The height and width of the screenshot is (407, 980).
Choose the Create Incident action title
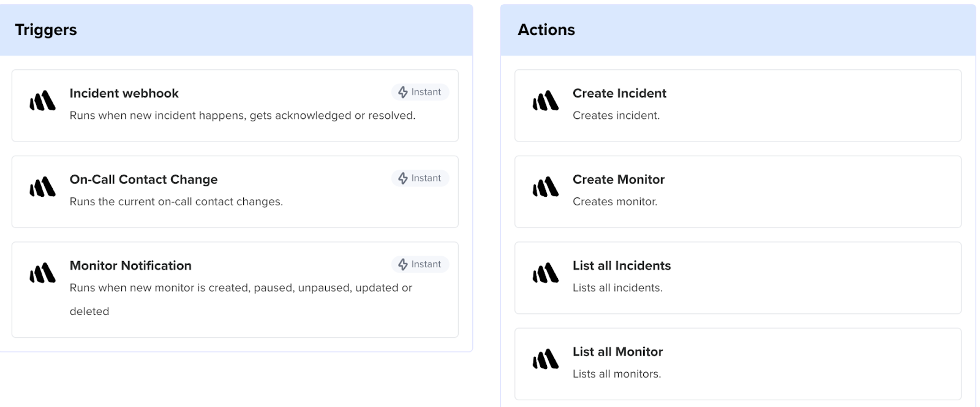[x=619, y=93]
